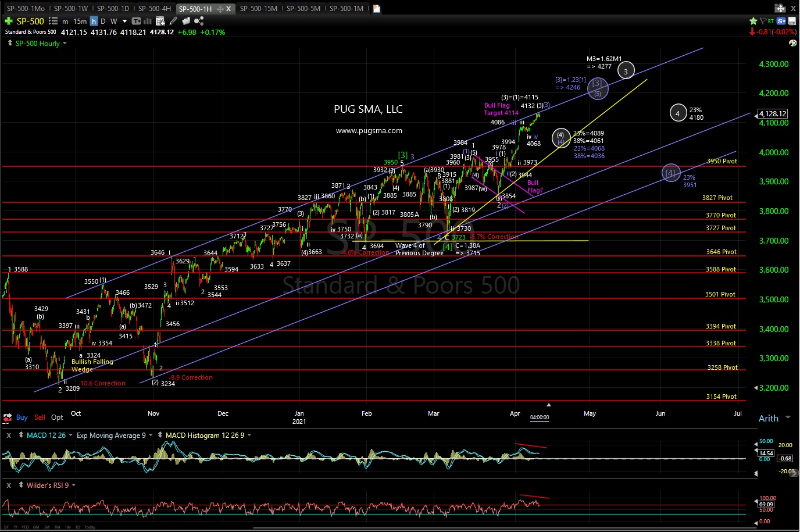This screenshot has width=800, height=532.
Task: Toggle the green RT real-time indicator
Action: pos(771,21)
